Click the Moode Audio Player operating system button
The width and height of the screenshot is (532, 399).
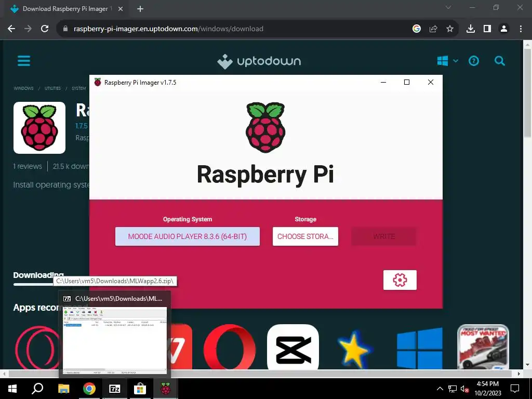point(187,236)
